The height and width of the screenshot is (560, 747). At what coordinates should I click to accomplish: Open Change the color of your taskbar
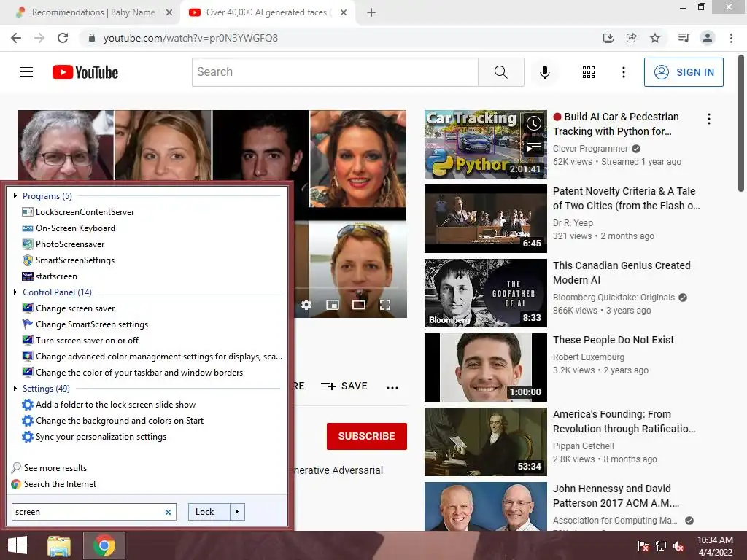pyautogui.click(x=139, y=373)
